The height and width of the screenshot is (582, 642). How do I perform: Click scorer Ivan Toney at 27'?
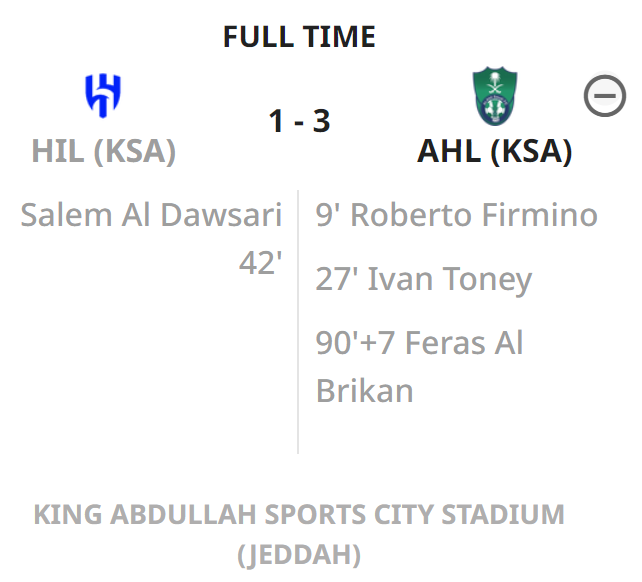(x=424, y=280)
